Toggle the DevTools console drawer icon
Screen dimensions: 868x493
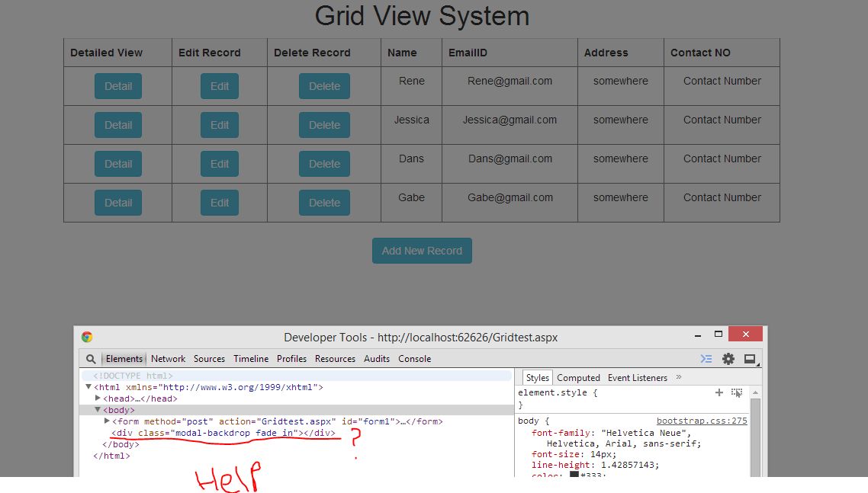[706, 359]
